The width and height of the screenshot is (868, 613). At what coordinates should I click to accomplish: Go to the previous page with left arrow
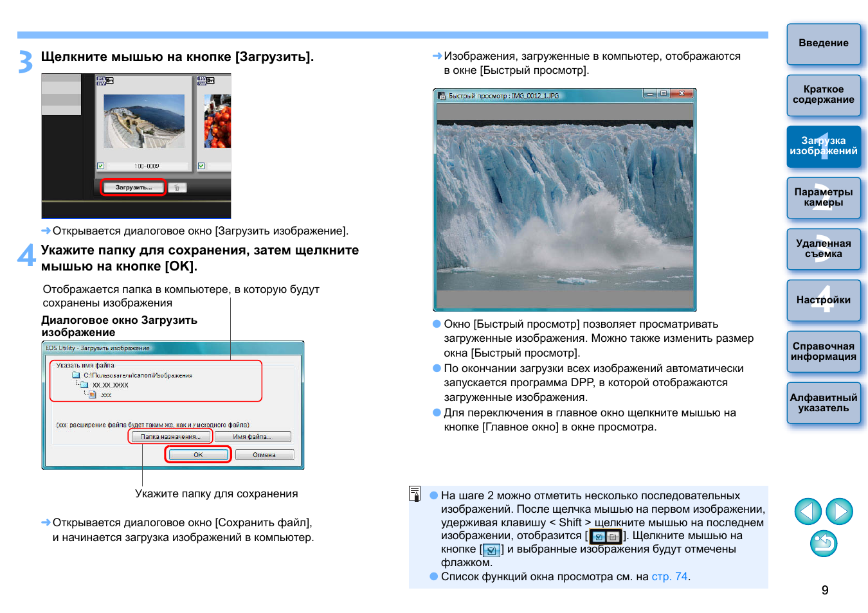click(x=808, y=511)
